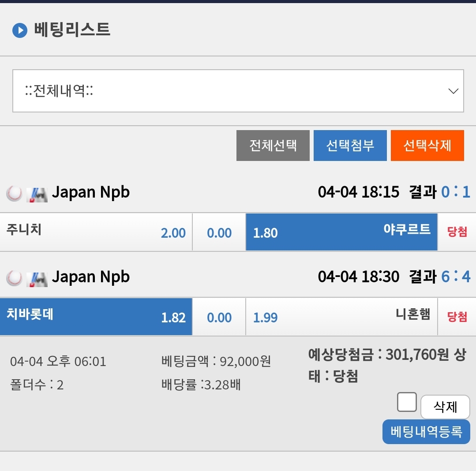
Task: Click the orange 선택삭제 button
Action: 427,146
